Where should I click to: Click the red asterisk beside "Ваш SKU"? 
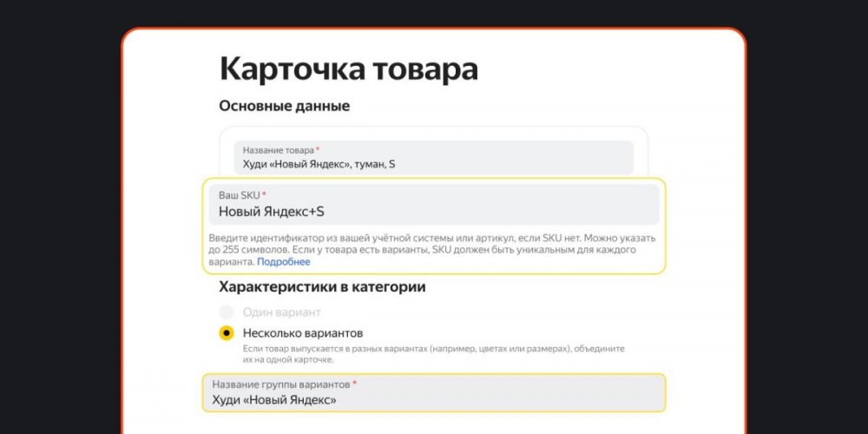pyautogui.click(x=264, y=195)
